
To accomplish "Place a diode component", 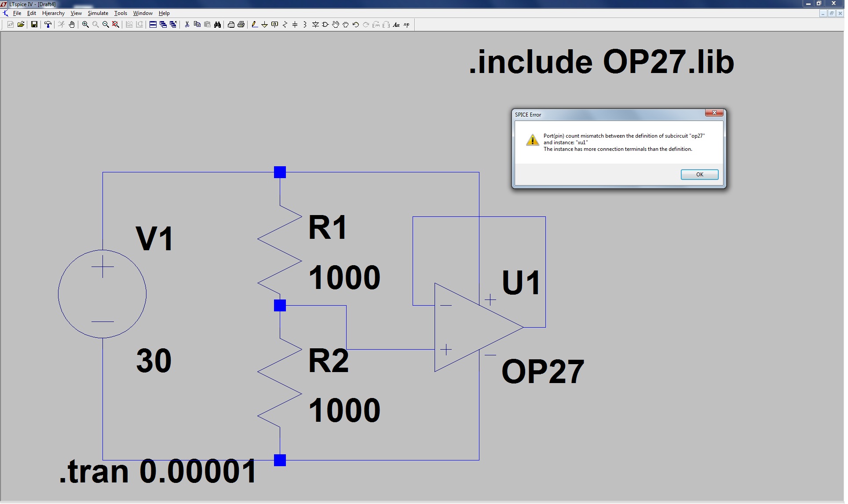I will (x=315, y=25).
